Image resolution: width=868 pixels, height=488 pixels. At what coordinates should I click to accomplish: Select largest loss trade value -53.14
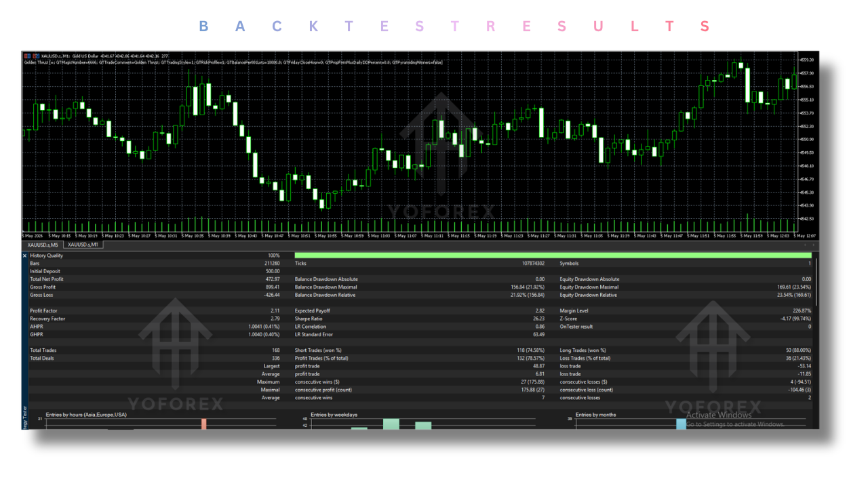point(804,367)
